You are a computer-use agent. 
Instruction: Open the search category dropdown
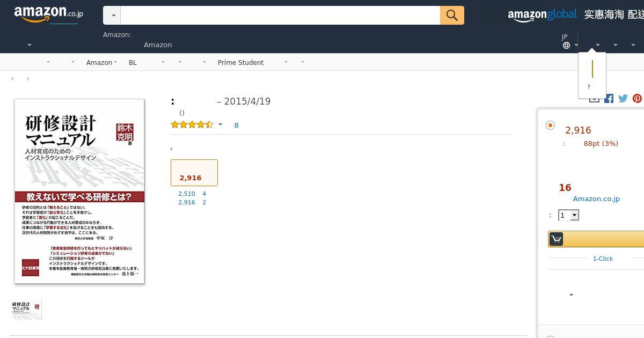click(x=112, y=16)
